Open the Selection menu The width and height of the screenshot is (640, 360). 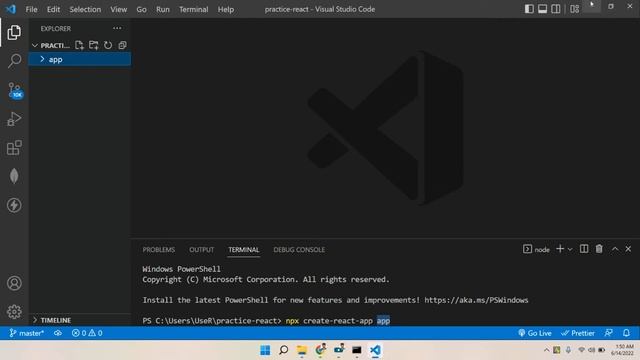coord(85,9)
